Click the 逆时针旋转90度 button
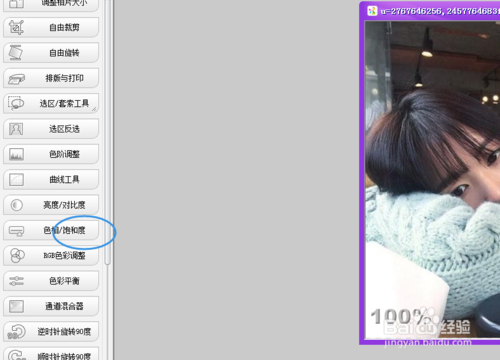This screenshot has height=360, width=500. coord(51,331)
